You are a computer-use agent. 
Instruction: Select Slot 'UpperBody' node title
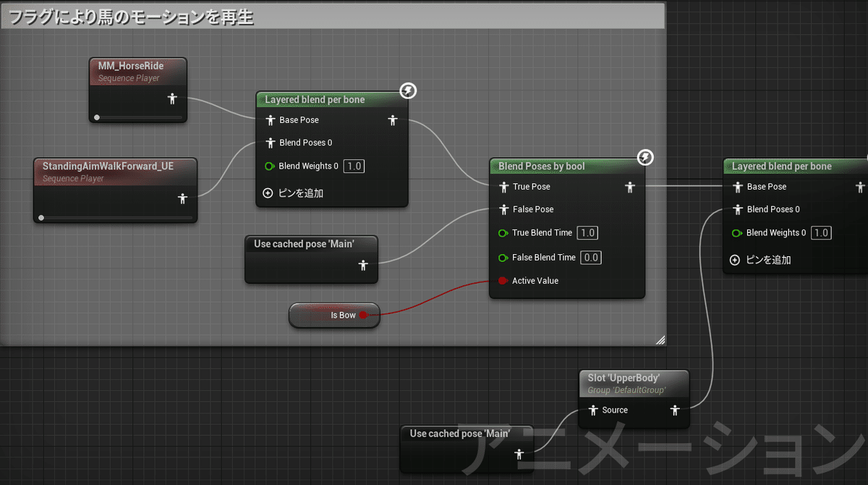[624, 378]
